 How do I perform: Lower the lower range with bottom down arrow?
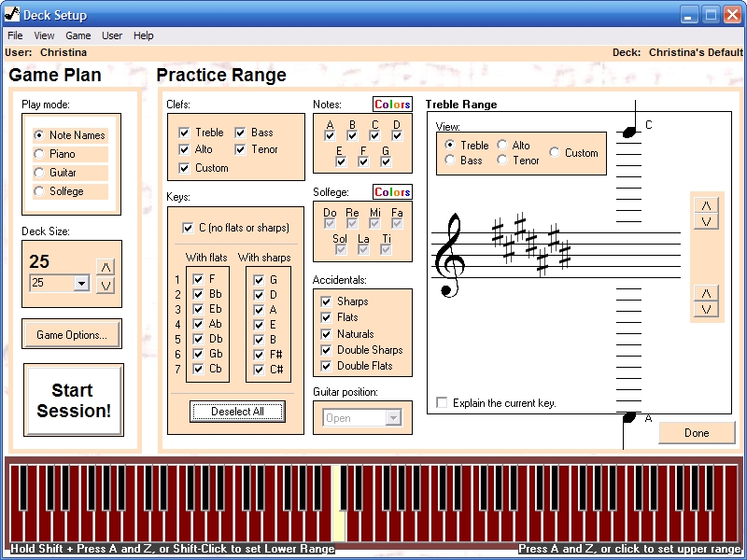706,309
